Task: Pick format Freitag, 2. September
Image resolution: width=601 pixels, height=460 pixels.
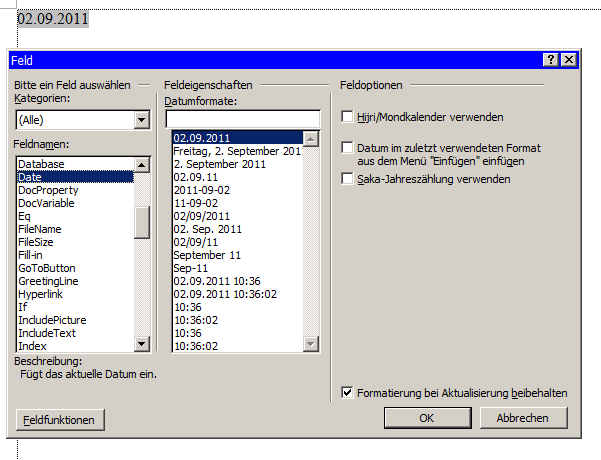Action: point(236,151)
